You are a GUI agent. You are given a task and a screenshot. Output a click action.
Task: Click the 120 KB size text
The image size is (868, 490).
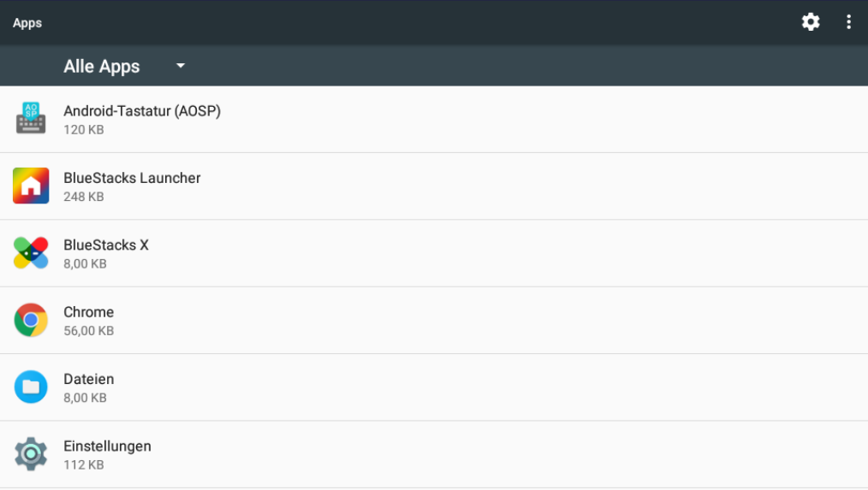click(84, 130)
